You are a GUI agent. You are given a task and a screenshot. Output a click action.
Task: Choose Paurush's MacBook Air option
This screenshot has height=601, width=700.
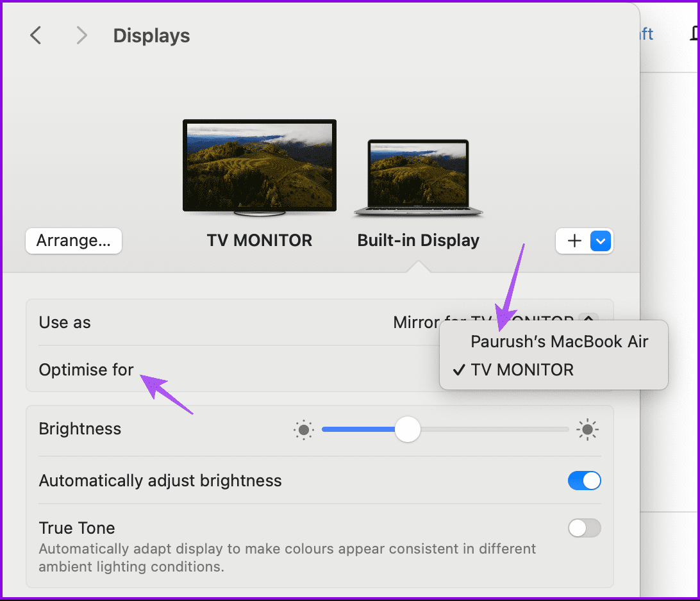click(x=554, y=342)
